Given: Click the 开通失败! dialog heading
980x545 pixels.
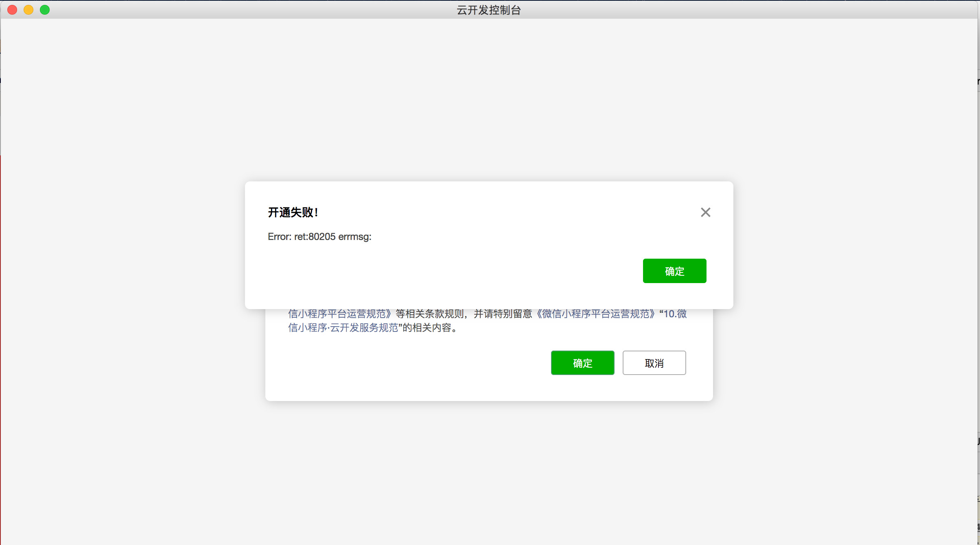Looking at the screenshot, I should click(293, 212).
